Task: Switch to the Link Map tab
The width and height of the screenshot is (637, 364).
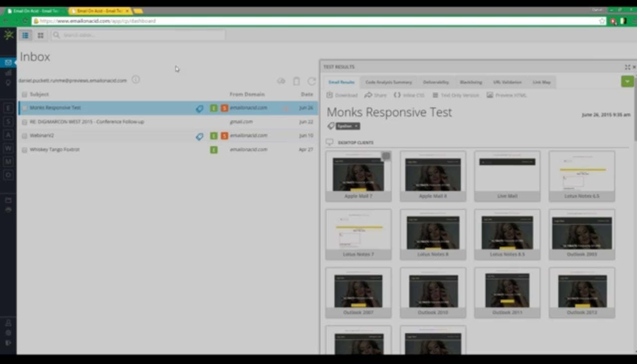Action: tap(541, 82)
